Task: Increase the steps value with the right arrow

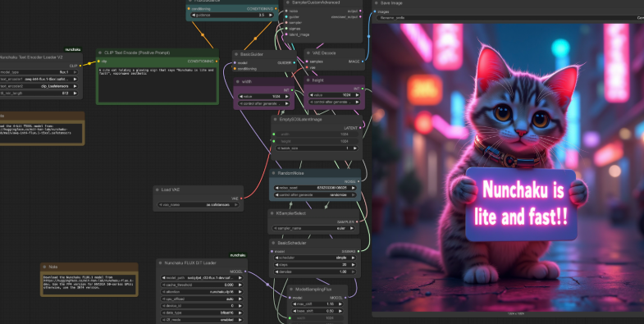Action: coord(354,265)
